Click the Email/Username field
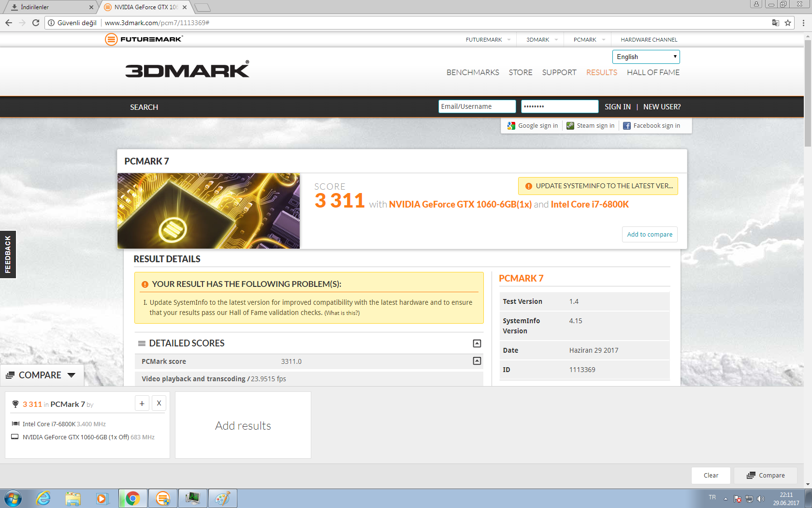Screen dimensions: 812x508 tap(477, 106)
